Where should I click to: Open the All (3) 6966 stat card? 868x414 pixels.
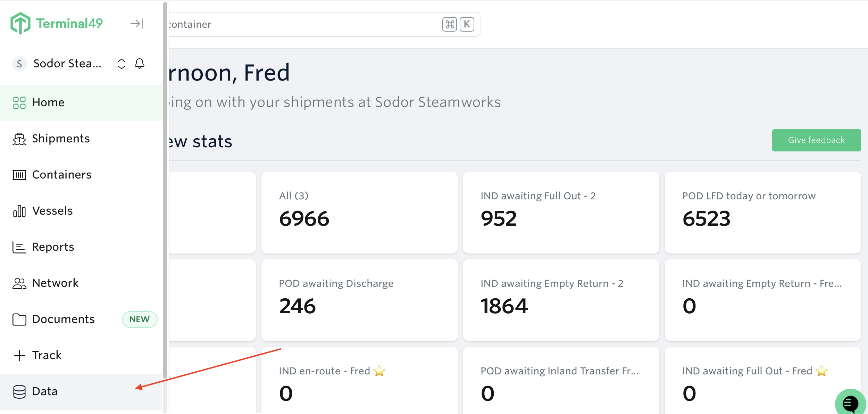coord(359,213)
